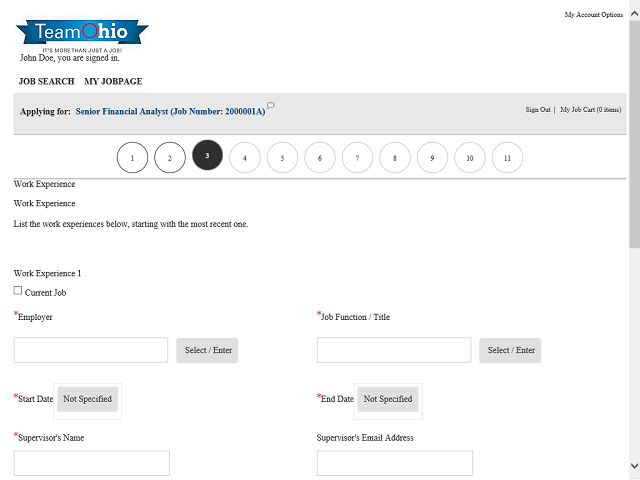Open My Account Options
This screenshot has height=480, width=640.
(x=593, y=15)
